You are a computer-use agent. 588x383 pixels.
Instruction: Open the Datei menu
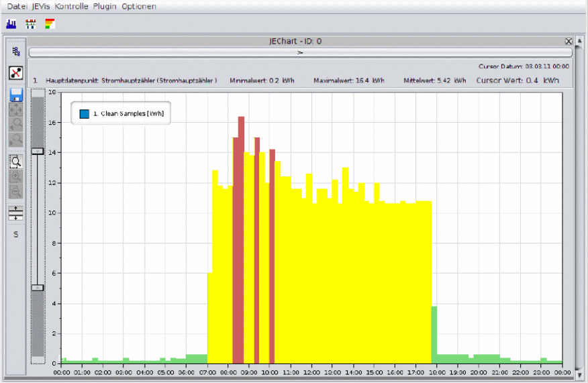(17, 6)
